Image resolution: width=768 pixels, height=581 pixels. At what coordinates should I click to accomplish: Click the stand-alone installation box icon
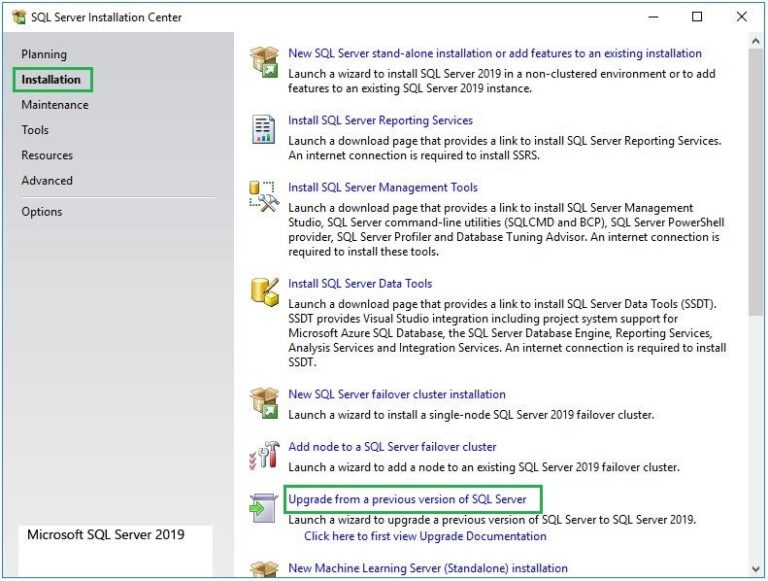coord(264,62)
